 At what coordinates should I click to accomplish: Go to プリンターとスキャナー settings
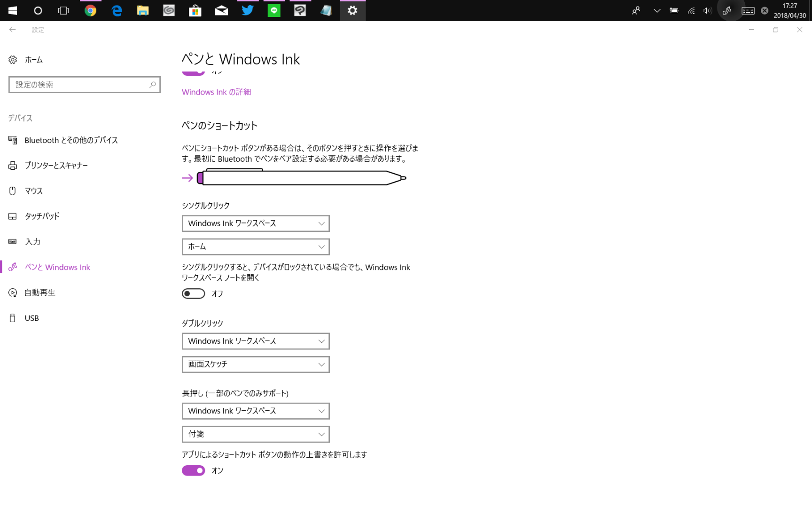pos(56,166)
